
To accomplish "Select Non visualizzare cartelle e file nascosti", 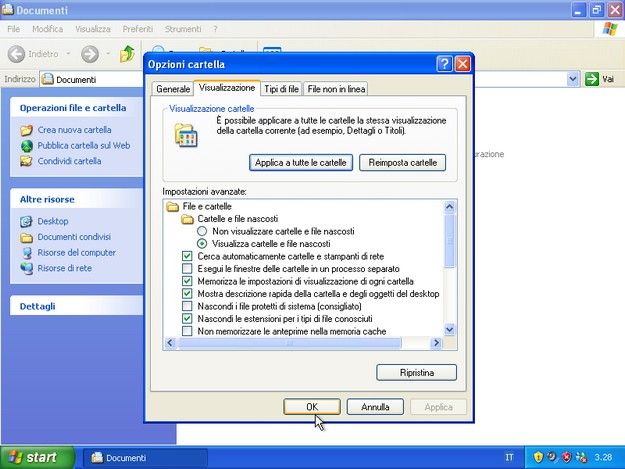I will [x=202, y=231].
